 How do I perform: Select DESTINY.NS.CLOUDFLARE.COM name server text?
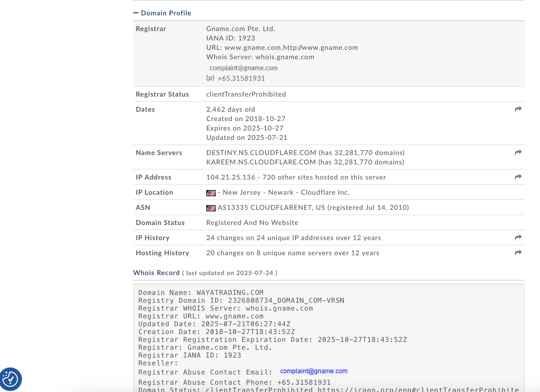(261, 153)
